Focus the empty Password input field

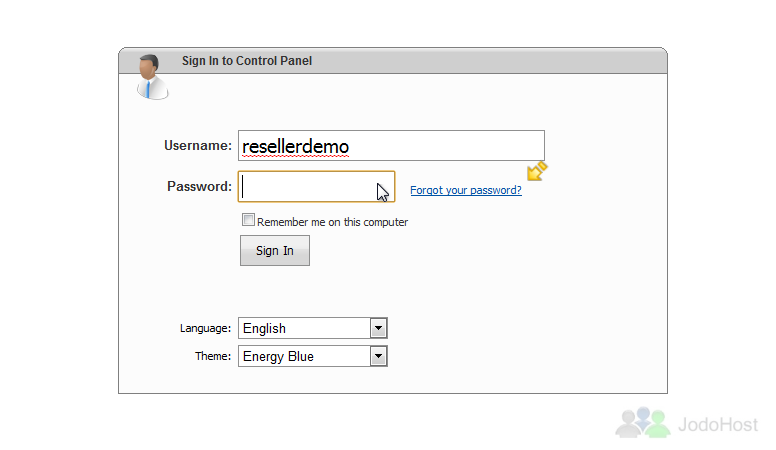(x=316, y=187)
